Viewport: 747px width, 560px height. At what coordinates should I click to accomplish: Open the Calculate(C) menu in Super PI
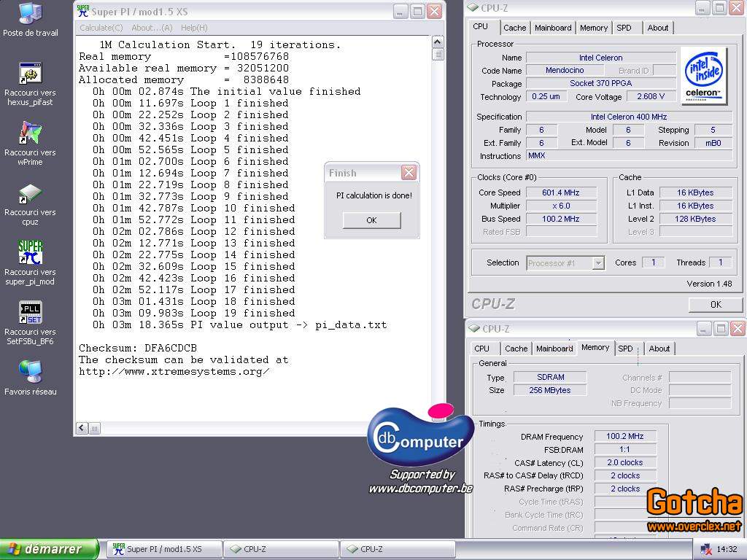click(101, 28)
